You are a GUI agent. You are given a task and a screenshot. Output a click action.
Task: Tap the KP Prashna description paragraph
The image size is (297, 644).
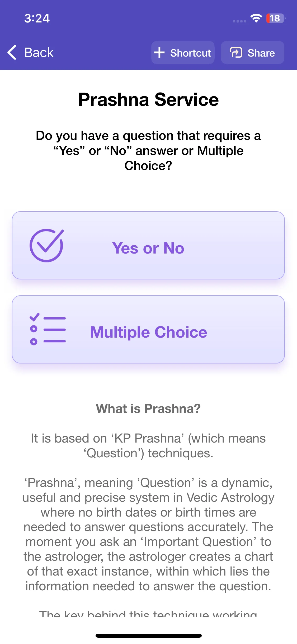point(148,446)
